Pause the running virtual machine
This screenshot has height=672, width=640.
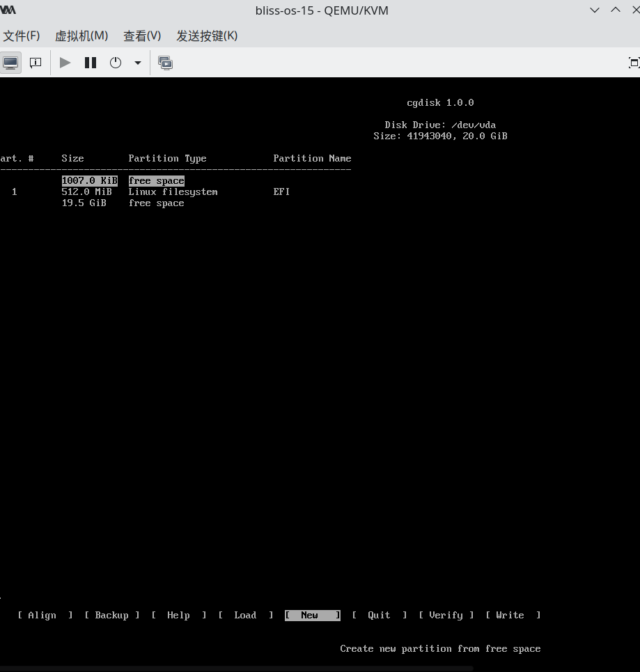click(91, 63)
